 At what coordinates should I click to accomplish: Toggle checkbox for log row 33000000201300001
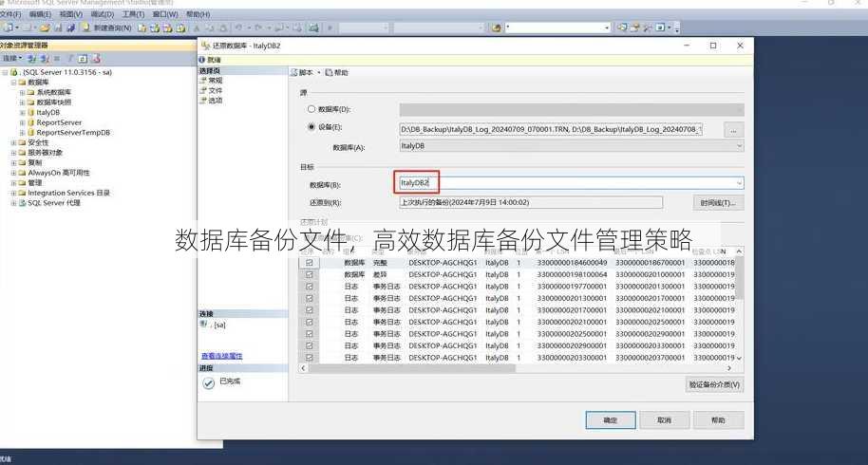[x=309, y=298]
